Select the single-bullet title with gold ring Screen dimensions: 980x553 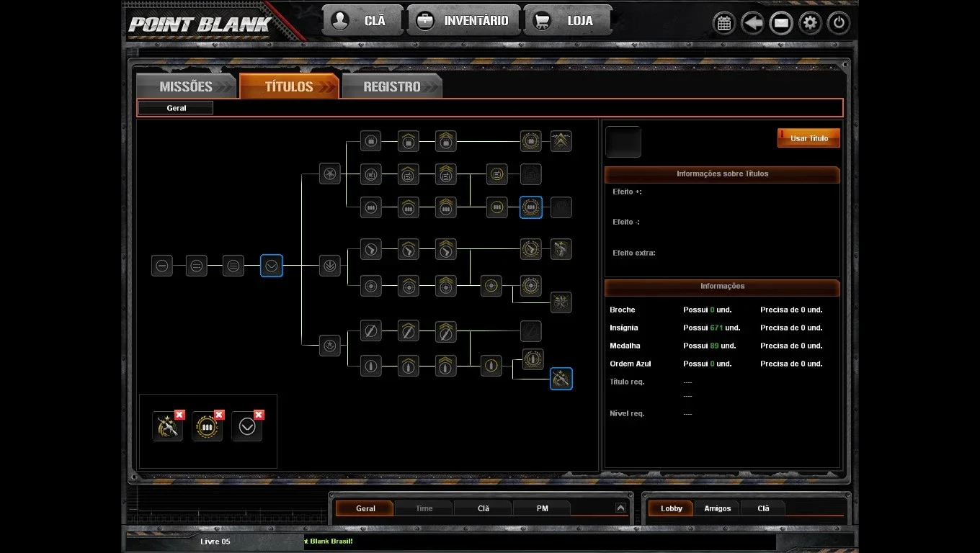click(x=491, y=366)
